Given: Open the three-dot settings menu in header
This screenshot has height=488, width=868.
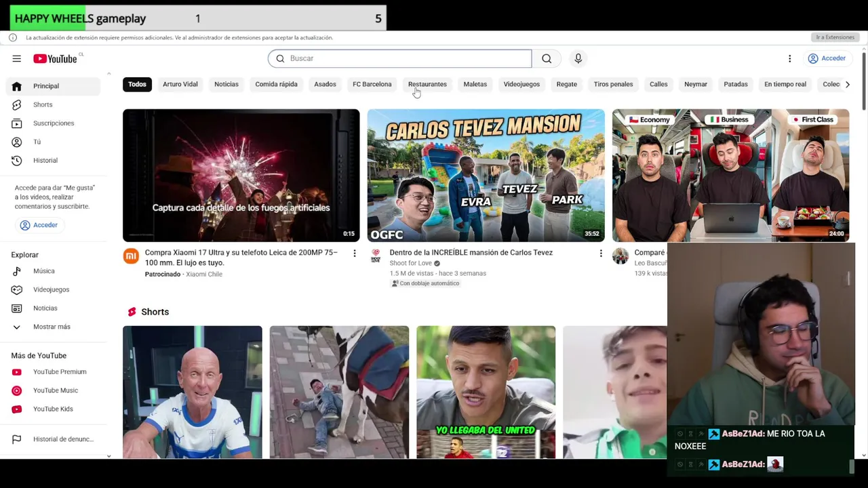Looking at the screenshot, I should (789, 58).
